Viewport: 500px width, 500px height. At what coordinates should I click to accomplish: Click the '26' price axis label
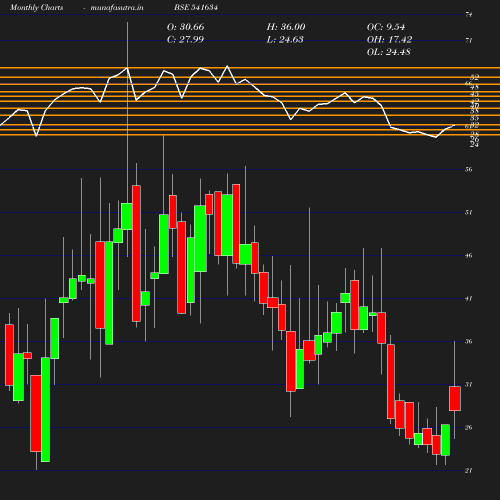[x=469, y=428]
